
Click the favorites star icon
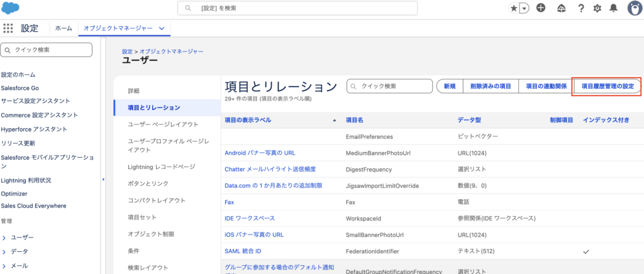coord(514,8)
